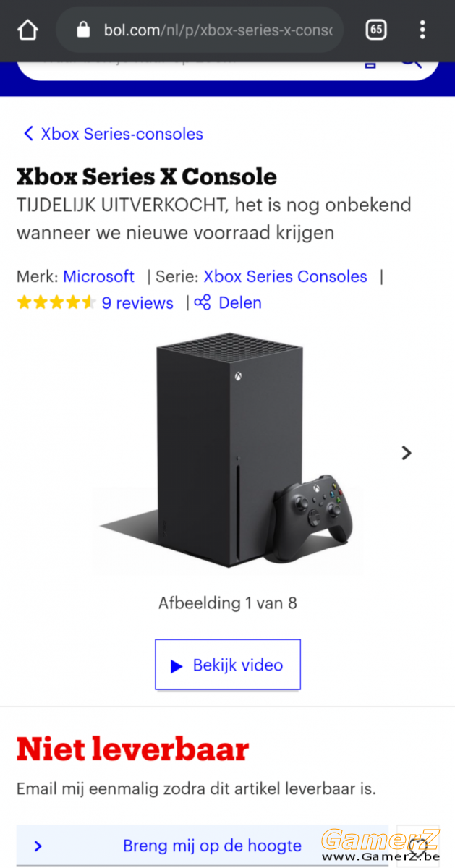Go back via Xbox Series-consoles chevron
Viewport: 455px width, 868px height.
(x=29, y=133)
